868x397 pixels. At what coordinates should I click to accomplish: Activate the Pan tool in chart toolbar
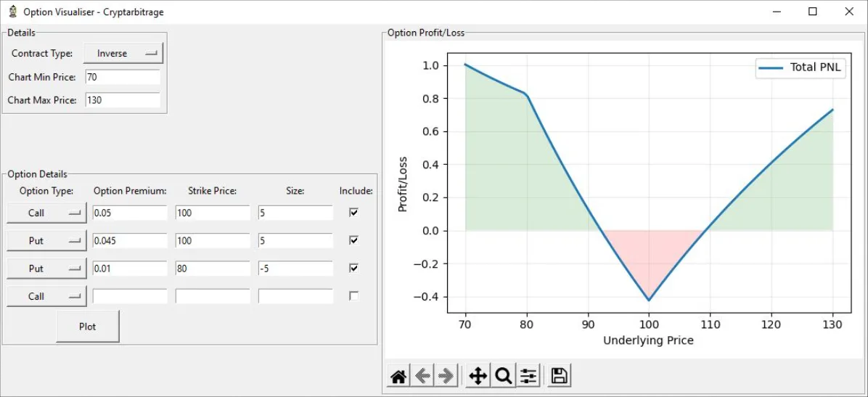click(x=478, y=377)
